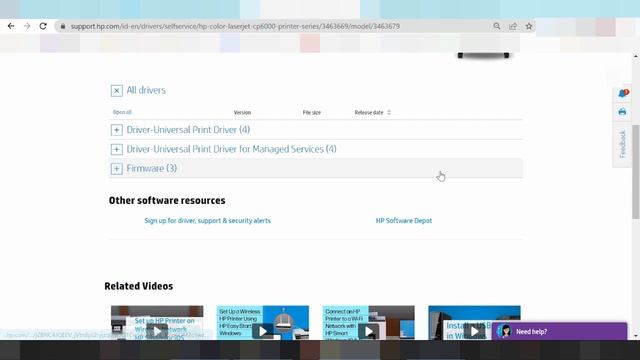
Task: Reload the HP support page
Action: click(x=43, y=26)
